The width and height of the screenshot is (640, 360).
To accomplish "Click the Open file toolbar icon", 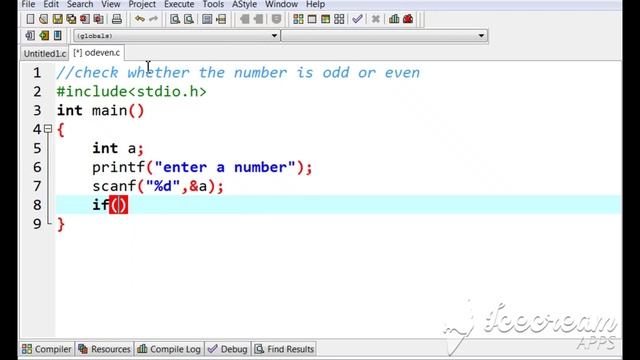I will [44, 19].
